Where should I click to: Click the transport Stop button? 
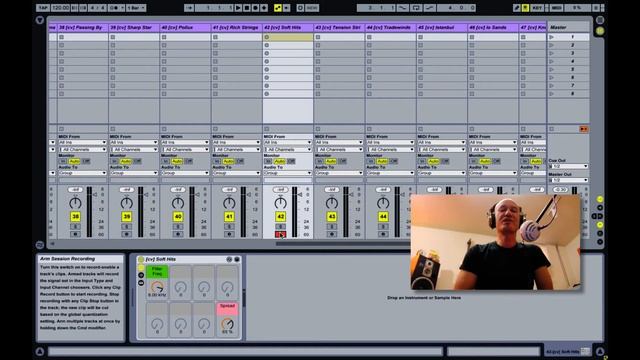coord(247,8)
